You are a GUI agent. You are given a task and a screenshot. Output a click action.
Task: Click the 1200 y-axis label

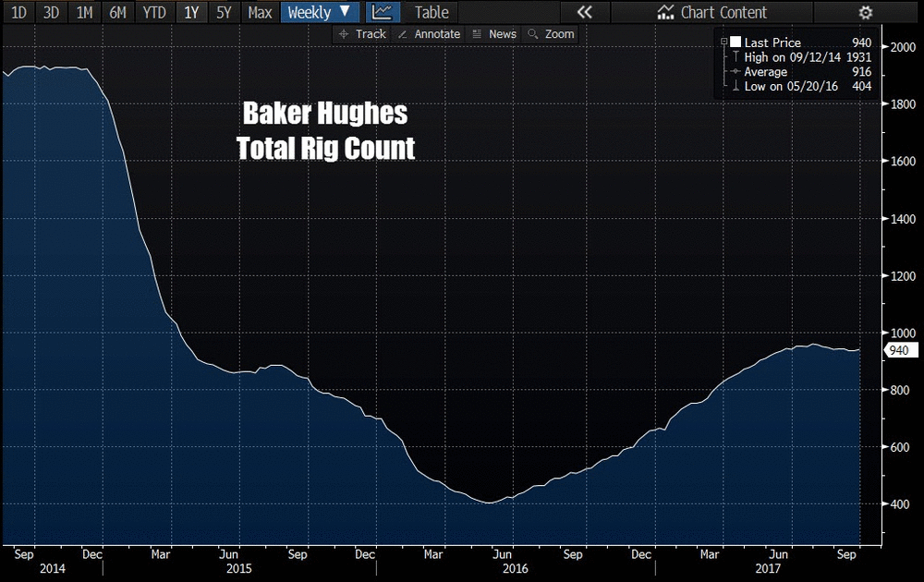tap(903, 276)
